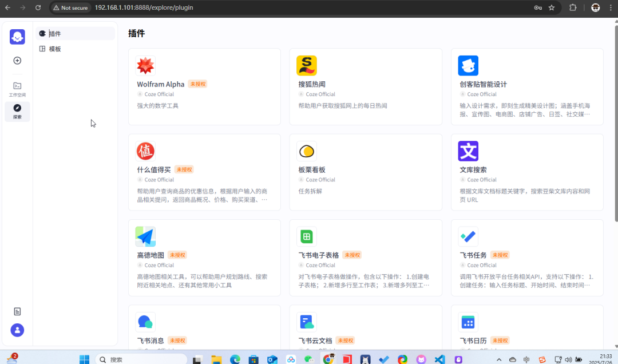Click the page vertical scrollbar
The height and width of the screenshot is (364, 618).
click(616, 127)
